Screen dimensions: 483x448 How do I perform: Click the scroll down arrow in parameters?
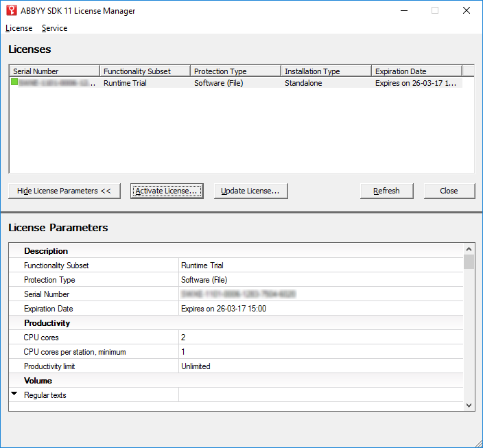(x=469, y=405)
